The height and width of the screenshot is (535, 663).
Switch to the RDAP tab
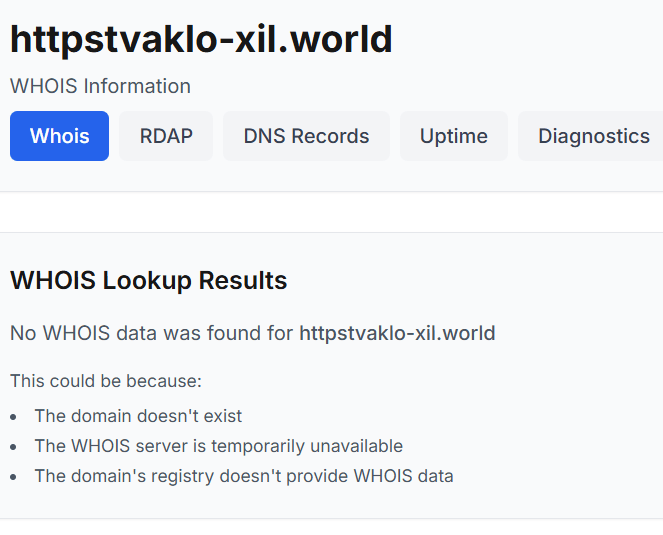pos(166,136)
